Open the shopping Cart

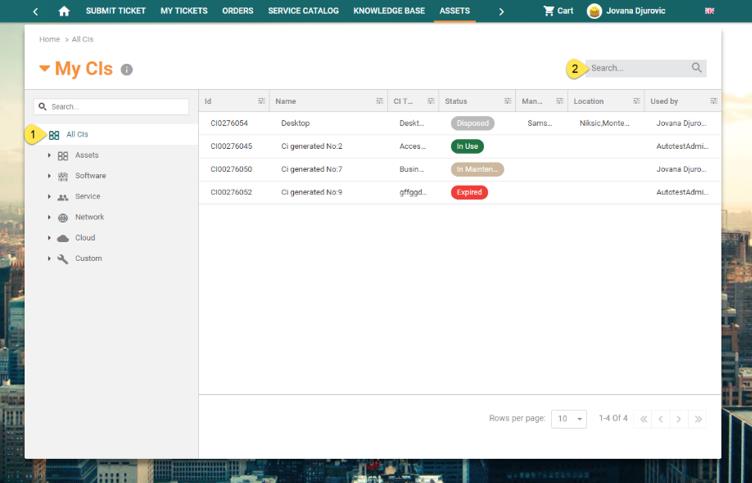click(x=558, y=11)
